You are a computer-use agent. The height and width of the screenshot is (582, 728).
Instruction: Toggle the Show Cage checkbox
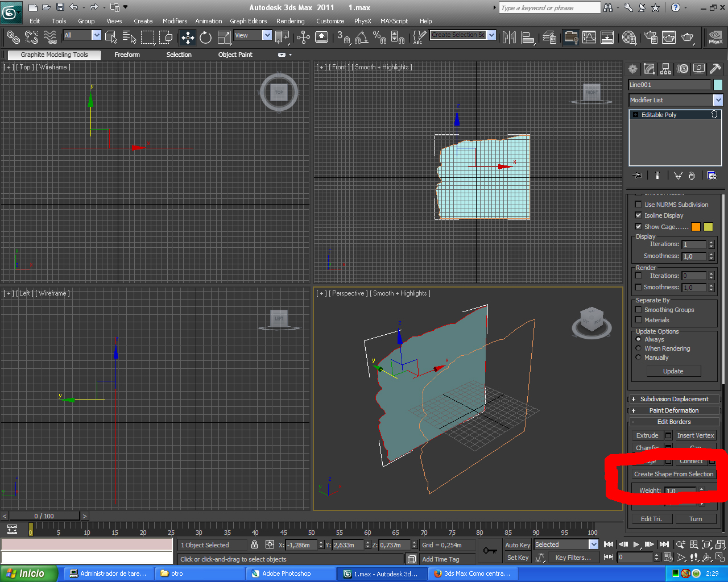[x=638, y=227]
